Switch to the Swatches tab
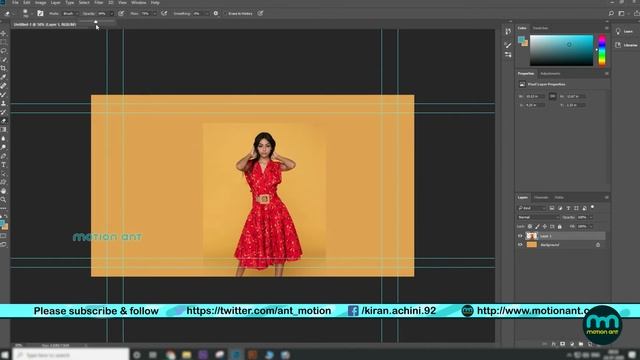Image resolution: width=640 pixels, height=360 pixels. click(540, 28)
